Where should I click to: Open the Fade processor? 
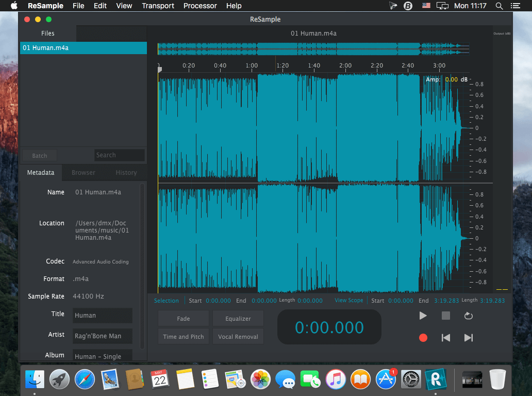183,319
